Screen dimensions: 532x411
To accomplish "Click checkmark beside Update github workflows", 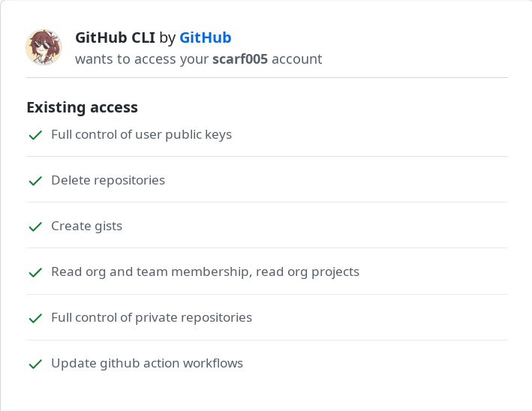I will pyautogui.click(x=35, y=364).
